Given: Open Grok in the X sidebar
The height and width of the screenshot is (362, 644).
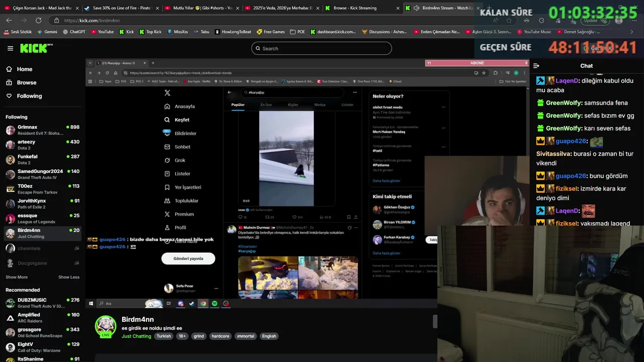Looking at the screenshot, I should 175,160.
